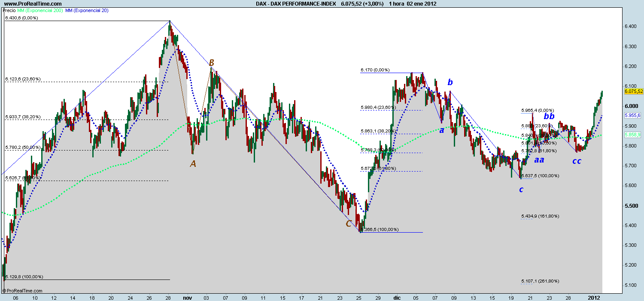Select the blue wave label cc
Image resolution: width=644 pixels, height=301 pixels.
[577, 161]
